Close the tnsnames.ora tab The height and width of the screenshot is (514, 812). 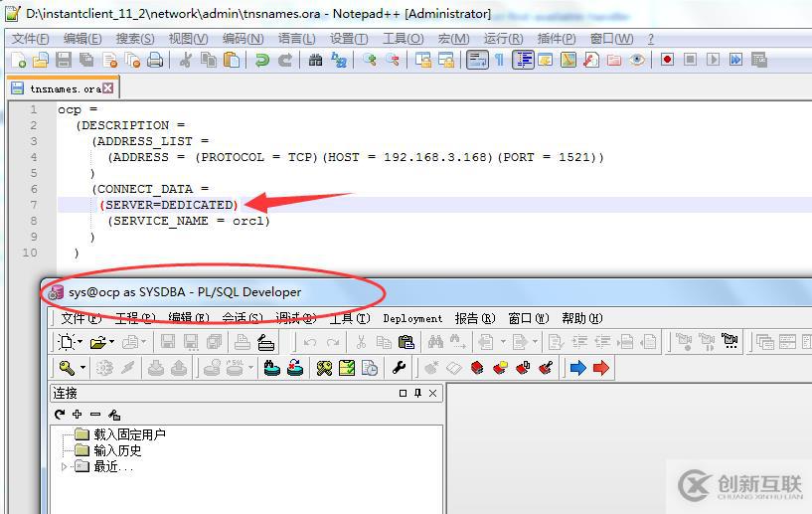coord(107,88)
